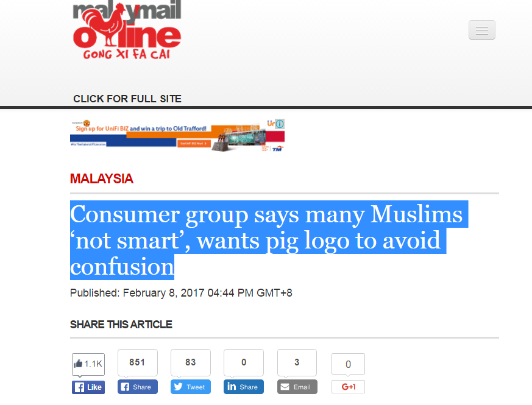The width and height of the screenshot is (532, 405).
Task: Click the Google plus zero count bubble
Action: pyautogui.click(x=348, y=364)
